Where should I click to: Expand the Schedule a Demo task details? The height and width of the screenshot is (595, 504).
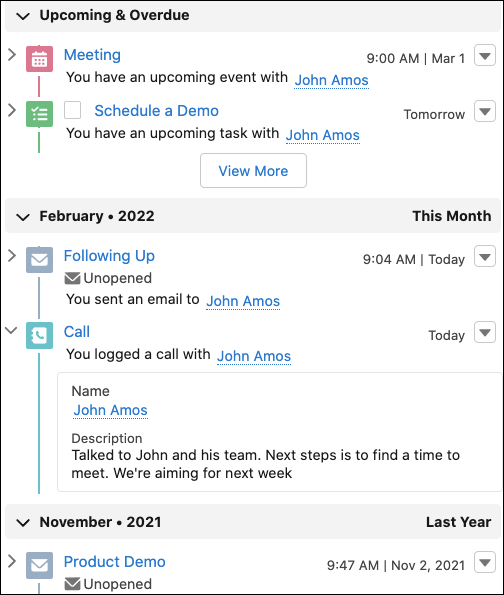(12, 110)
